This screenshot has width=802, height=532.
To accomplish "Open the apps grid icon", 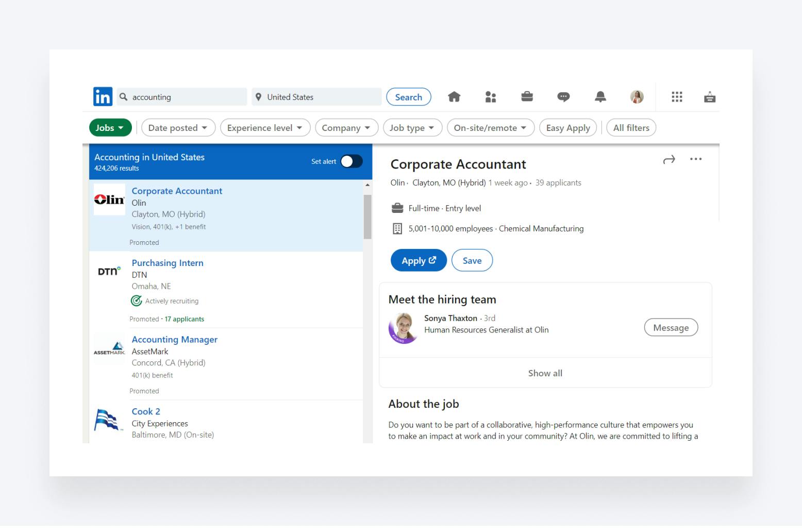I will 677,97.
